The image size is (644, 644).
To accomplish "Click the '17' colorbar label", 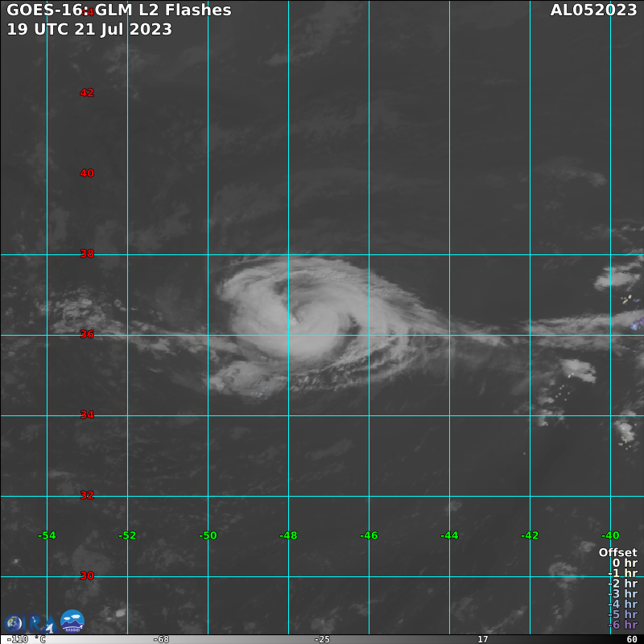I will (482, 639).
